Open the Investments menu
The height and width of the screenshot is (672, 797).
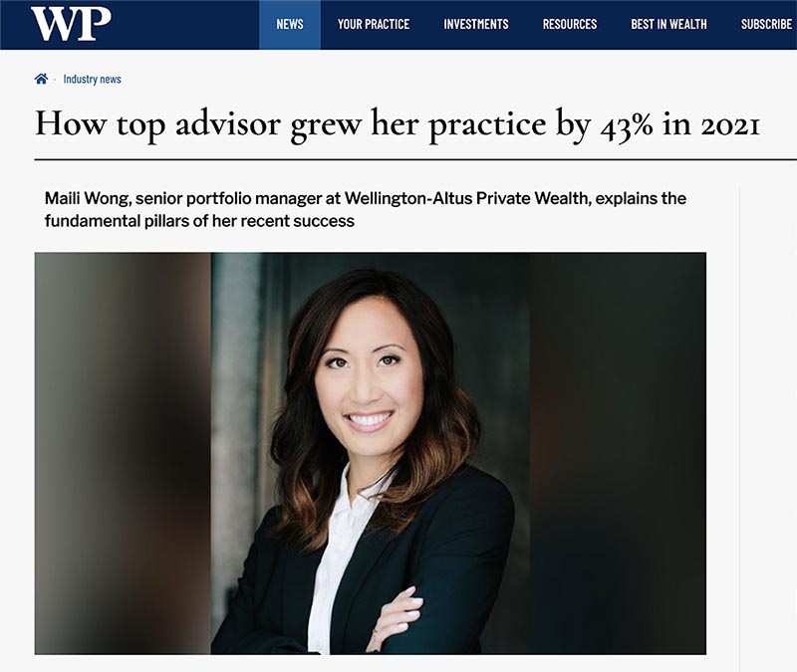pyautogui.click(x=476, y=24)
